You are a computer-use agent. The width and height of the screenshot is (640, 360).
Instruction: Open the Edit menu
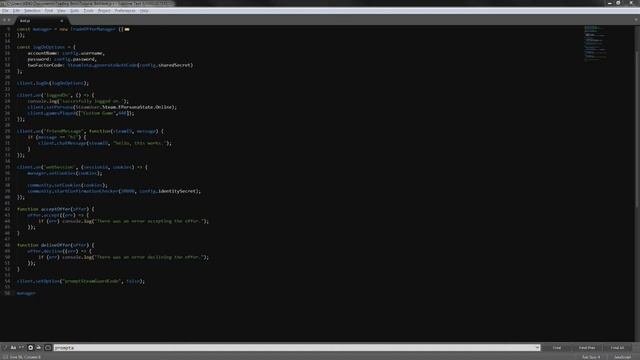click(x=16, y=11)
